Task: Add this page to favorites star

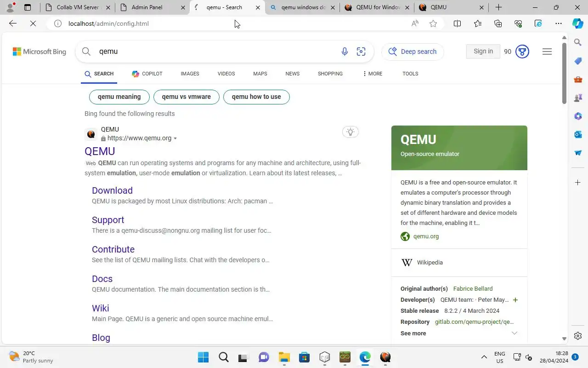Action: 433,23
